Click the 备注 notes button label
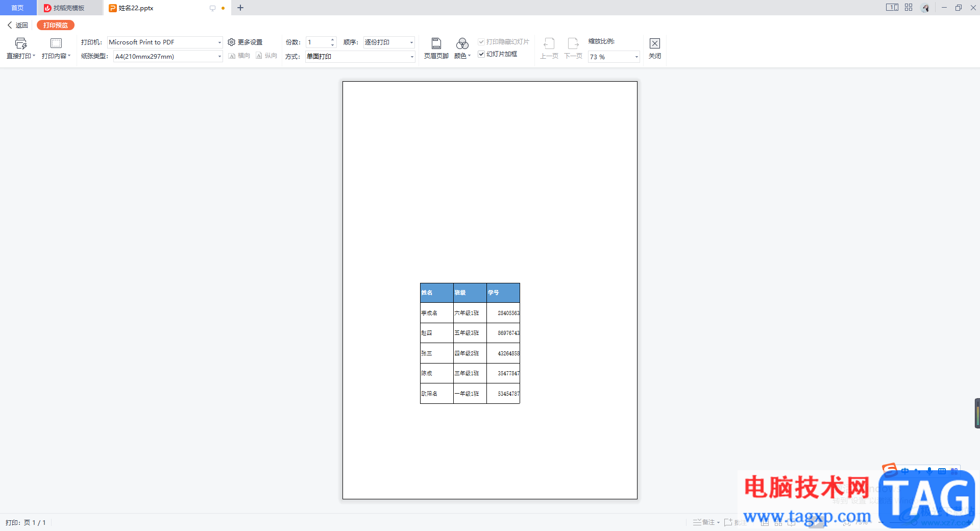The image size is (980, 531). pyautogui.click(x=708, y=522)
